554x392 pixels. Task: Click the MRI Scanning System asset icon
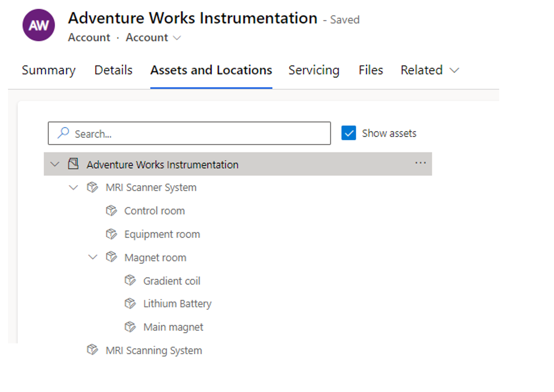[92, 350]
